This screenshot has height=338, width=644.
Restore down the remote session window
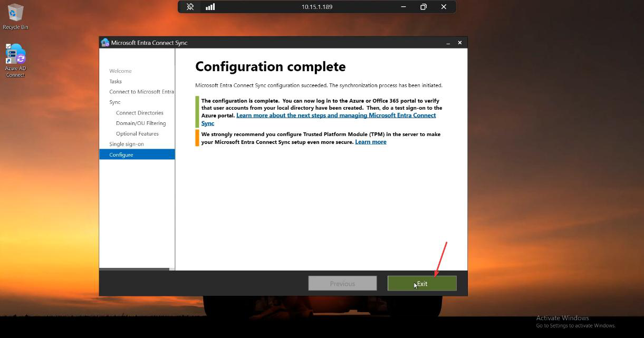coord(424,7)
